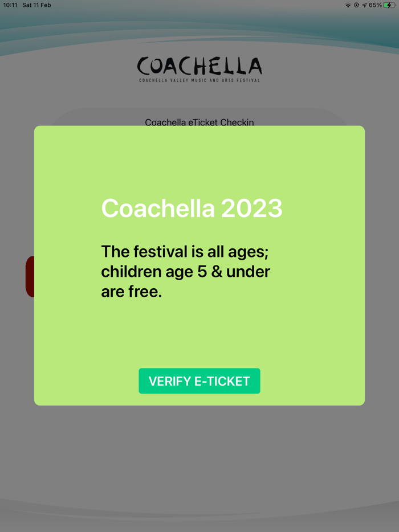Image resolution: width=399 pixels, height=532 pixels.
Task: Tap the orientation lock icon in status bar
Action: click(356, 5)
